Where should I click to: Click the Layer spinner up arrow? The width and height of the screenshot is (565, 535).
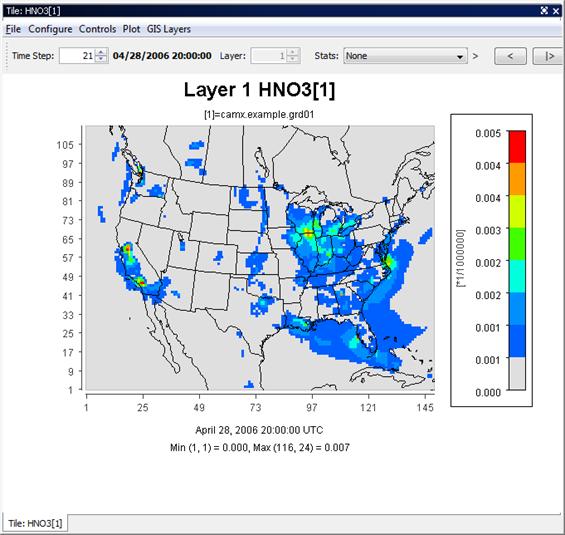click(293, 53)
